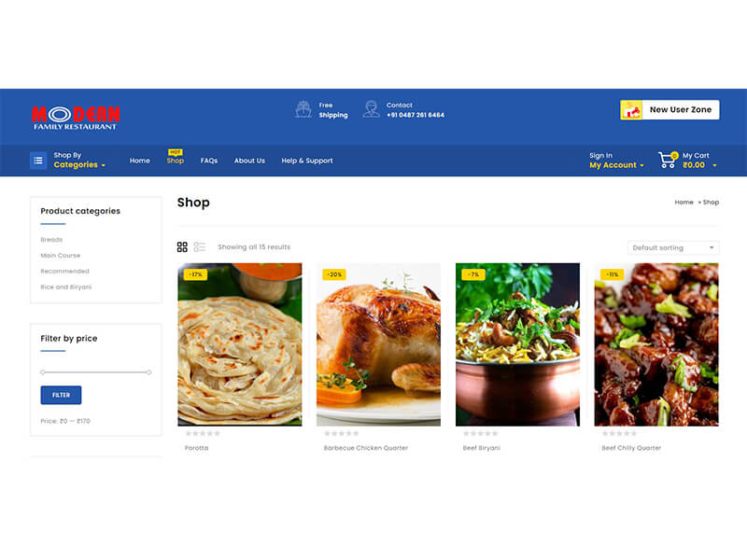747x560 pixels.
Task: Click the FILTER button
Action: click(61, 395)
